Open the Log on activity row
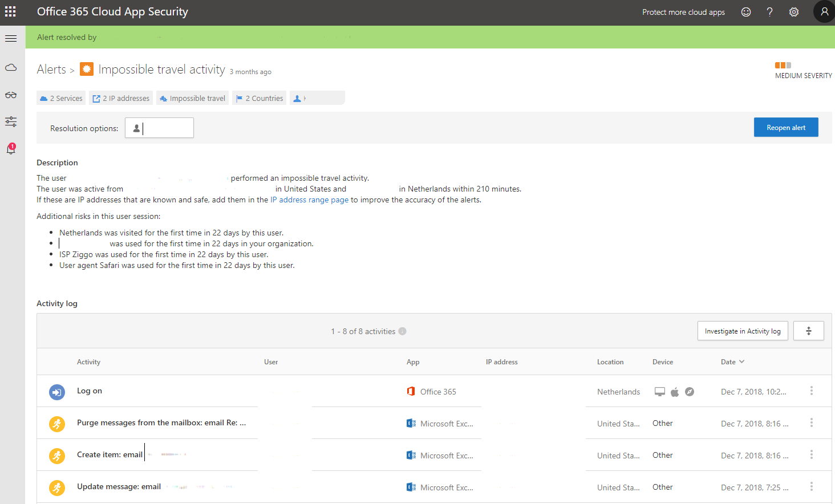 click(434, 391)
